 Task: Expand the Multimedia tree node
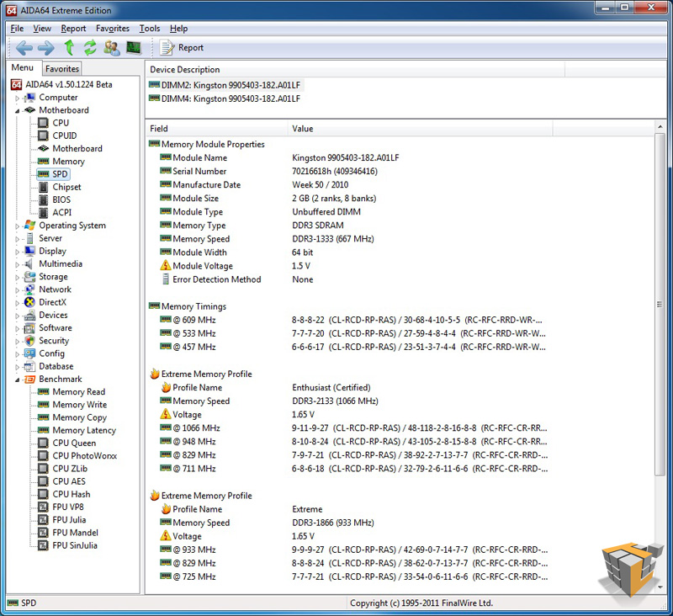tap(17, 265)
